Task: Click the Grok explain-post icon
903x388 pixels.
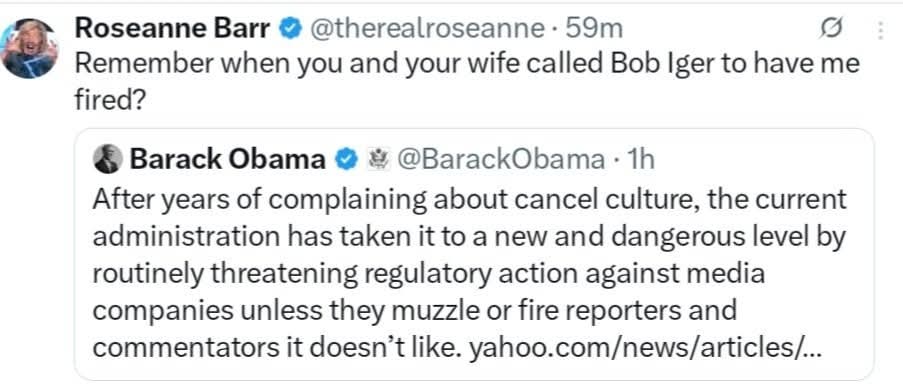Action: click(x=832, y=29)
